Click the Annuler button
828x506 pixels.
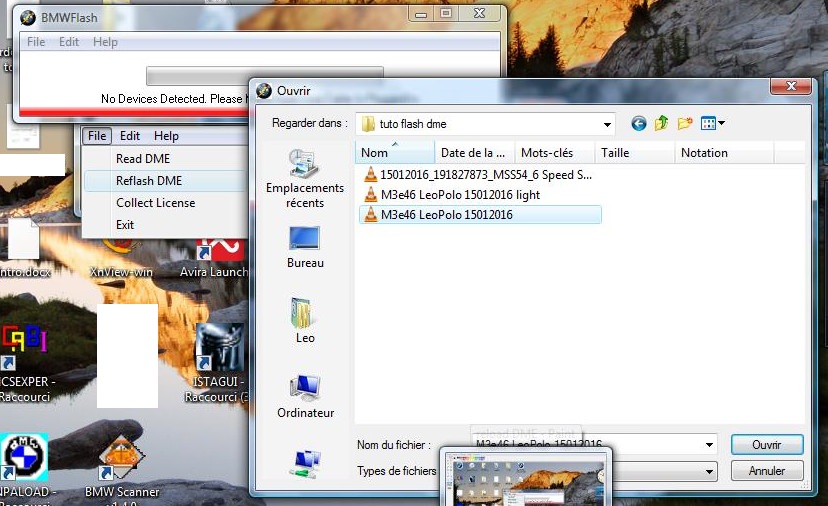[x=767, y=471]
